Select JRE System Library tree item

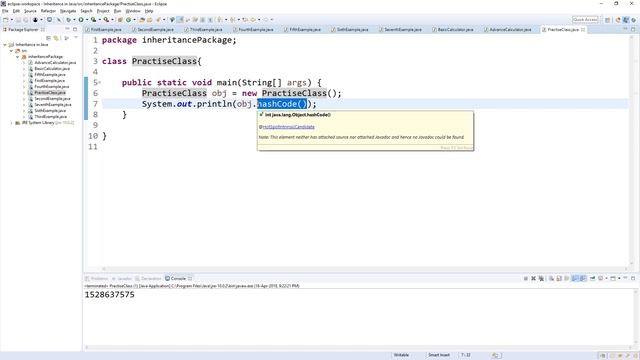[48, 122]
